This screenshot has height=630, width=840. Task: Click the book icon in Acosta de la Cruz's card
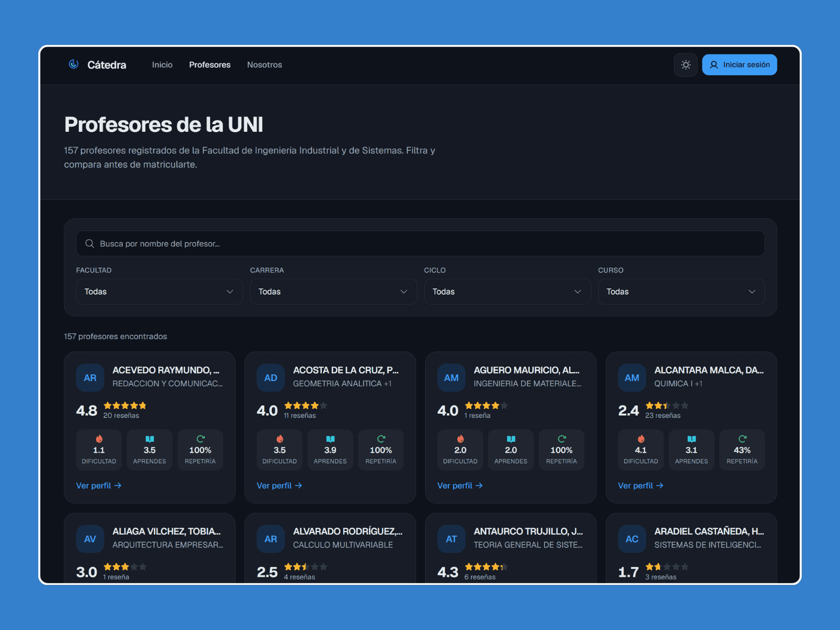pos(330,439)
